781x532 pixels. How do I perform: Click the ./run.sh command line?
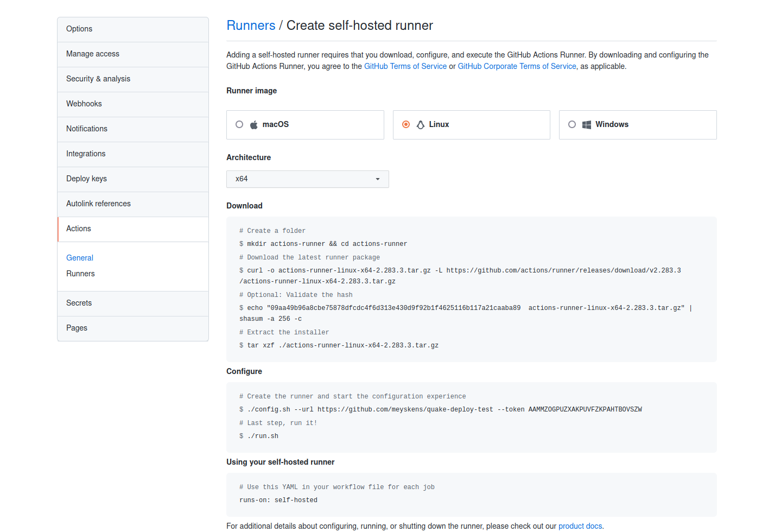click(259, 436)
